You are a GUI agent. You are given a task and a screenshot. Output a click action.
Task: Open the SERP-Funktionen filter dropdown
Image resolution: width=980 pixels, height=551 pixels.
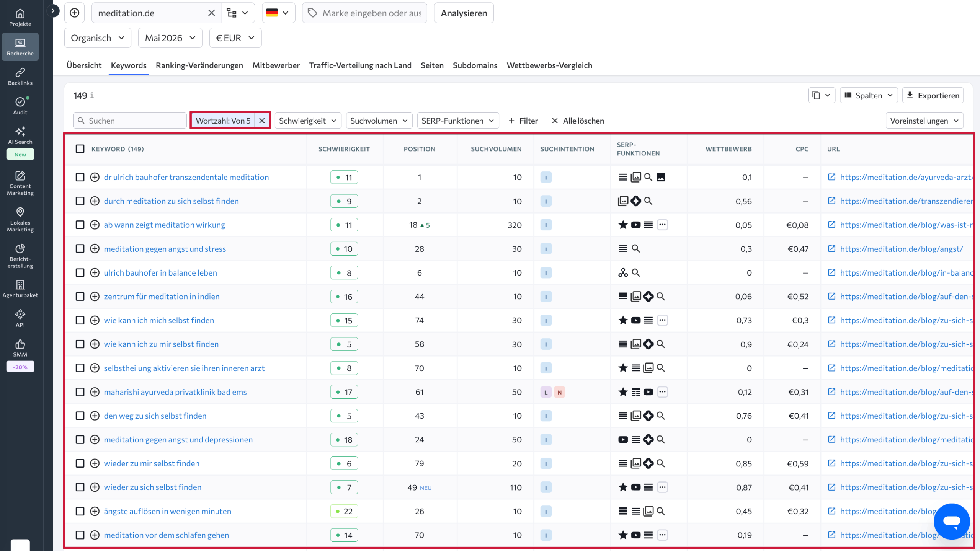(458, 121)
